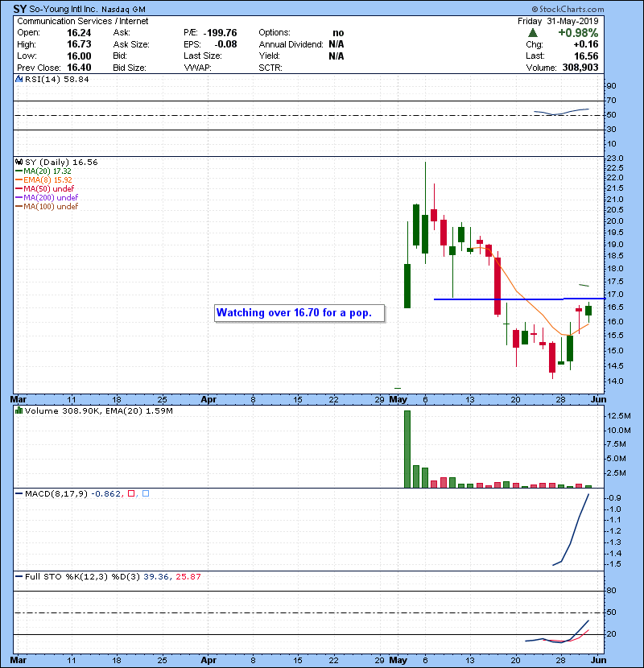Screen dimensions: 644x668
Task: Click the Nasdaq GM exchange label
Action: pyautogui.click(x=123, y=10)
